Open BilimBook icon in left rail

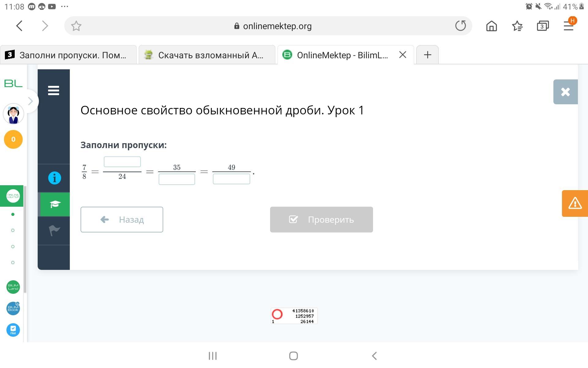(13, 308)
